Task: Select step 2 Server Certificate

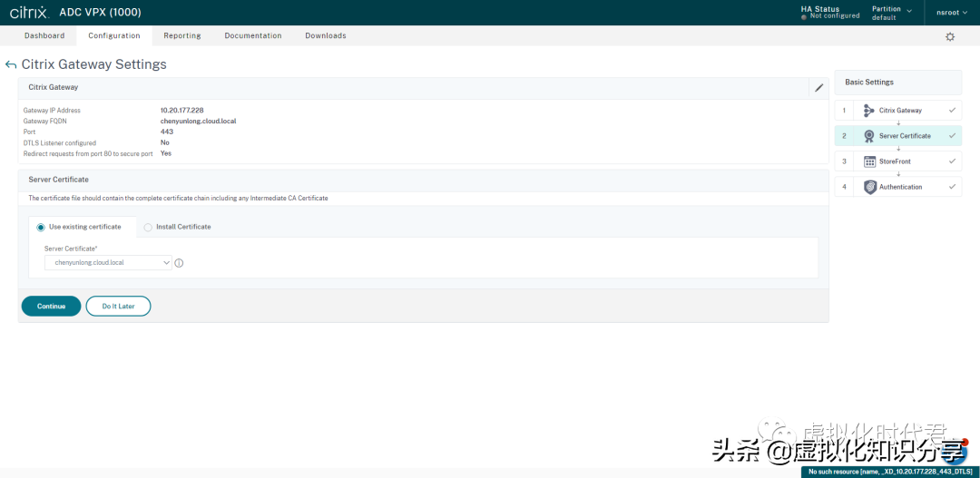Action: (x=898, y=135)
